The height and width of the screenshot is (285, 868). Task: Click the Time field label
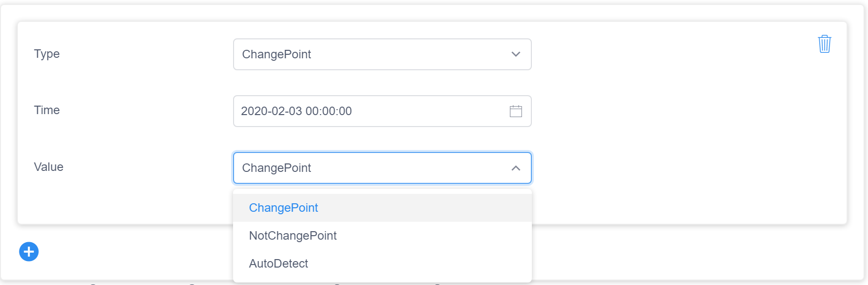pyautogui.click(x=47, y=110)
